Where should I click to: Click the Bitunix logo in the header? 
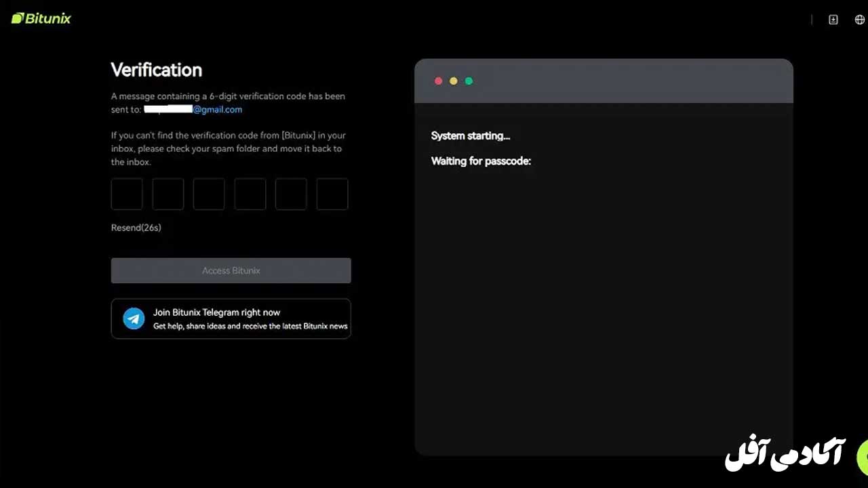[41, 18]
